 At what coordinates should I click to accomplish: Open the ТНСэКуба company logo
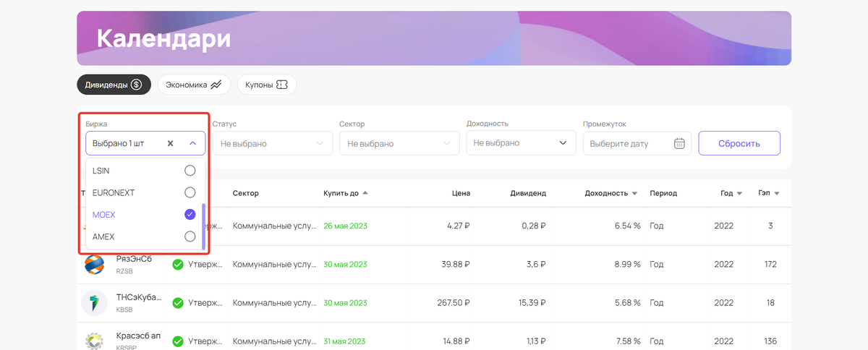point(94,302)
